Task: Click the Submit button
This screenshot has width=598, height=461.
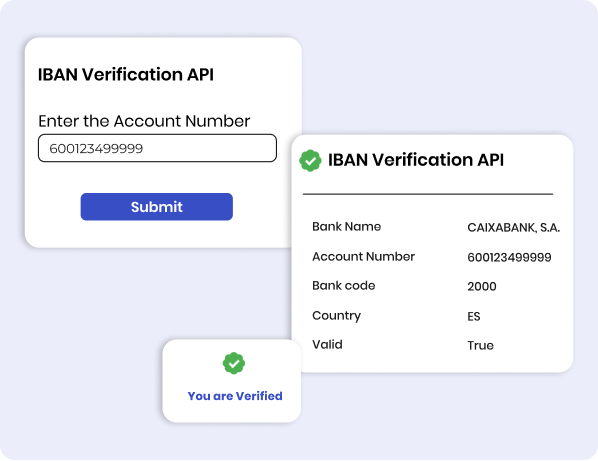Action: tap(156, 207)
